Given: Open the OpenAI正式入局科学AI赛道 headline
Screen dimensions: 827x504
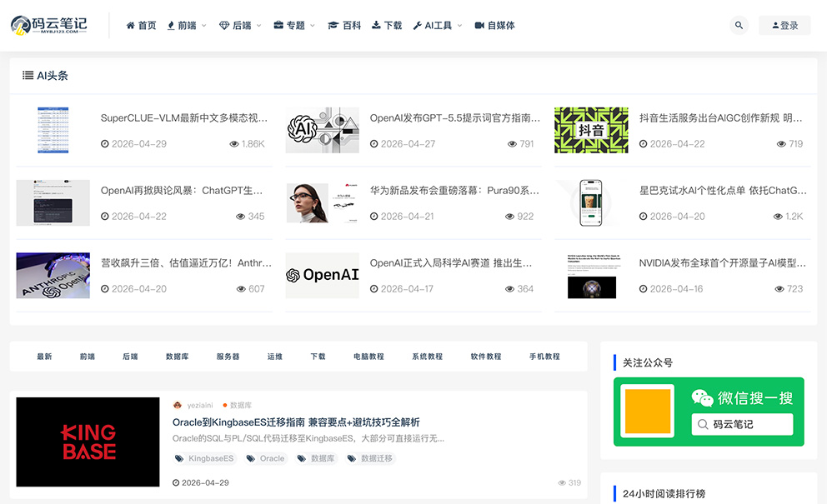Looking at the screenshot, I should pyautogui.click(x=450, y=262).
